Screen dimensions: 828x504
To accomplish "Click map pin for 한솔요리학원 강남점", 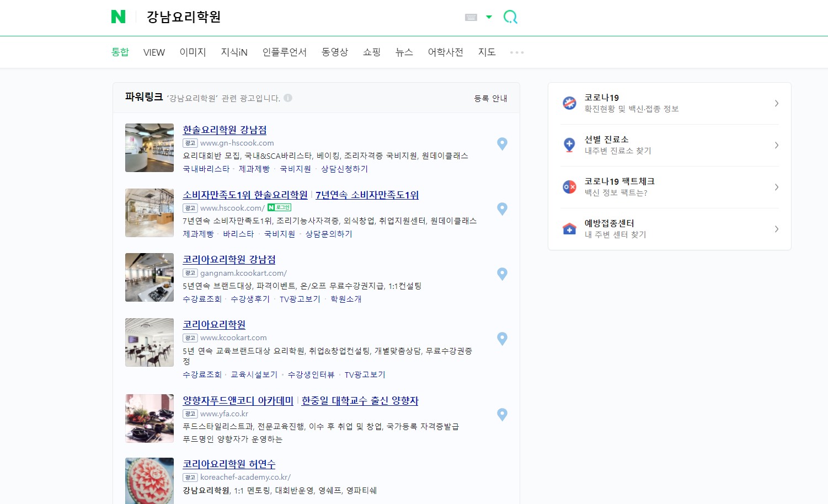I will [502, 144].
